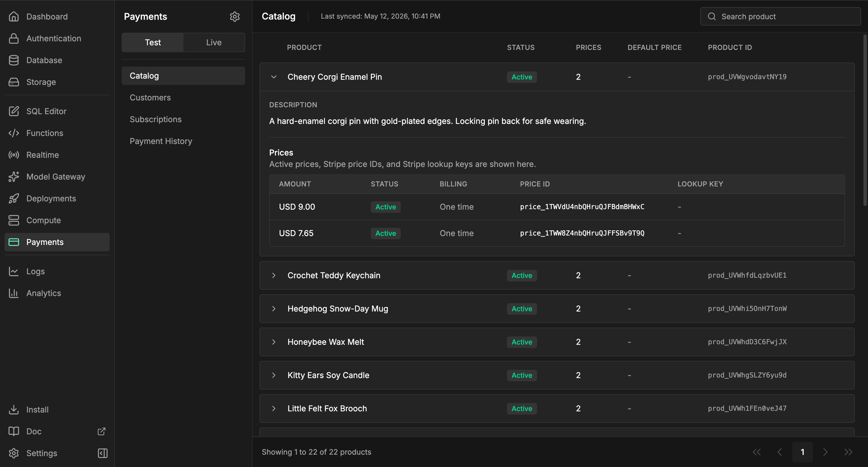Click the USD 9.00 amount

click(297, 207)
